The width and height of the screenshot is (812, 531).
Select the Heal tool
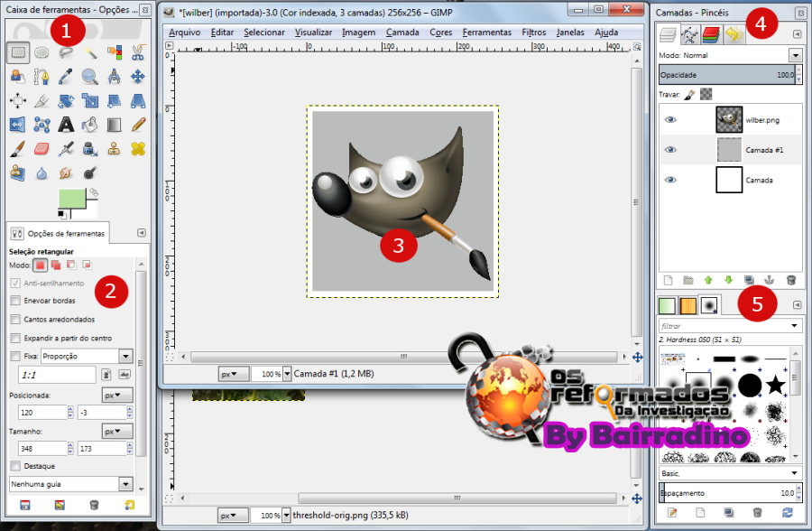pos(138,149)
